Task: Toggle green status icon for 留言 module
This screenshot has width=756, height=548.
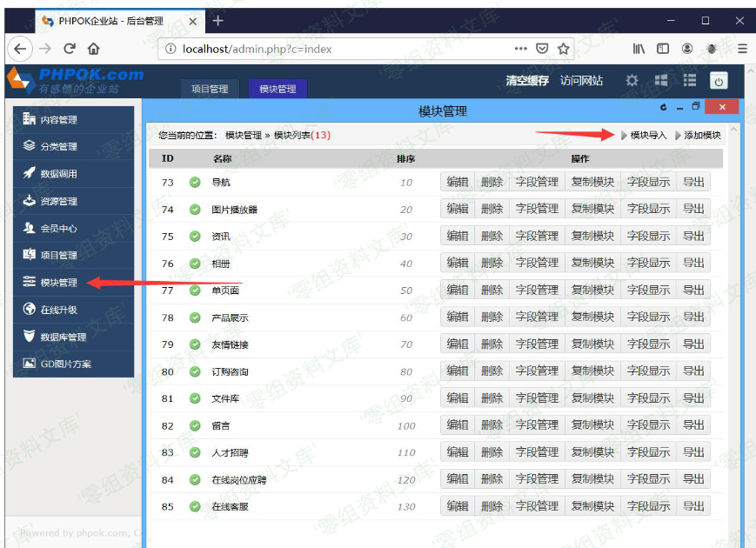Action: click(x=195, y=426)
